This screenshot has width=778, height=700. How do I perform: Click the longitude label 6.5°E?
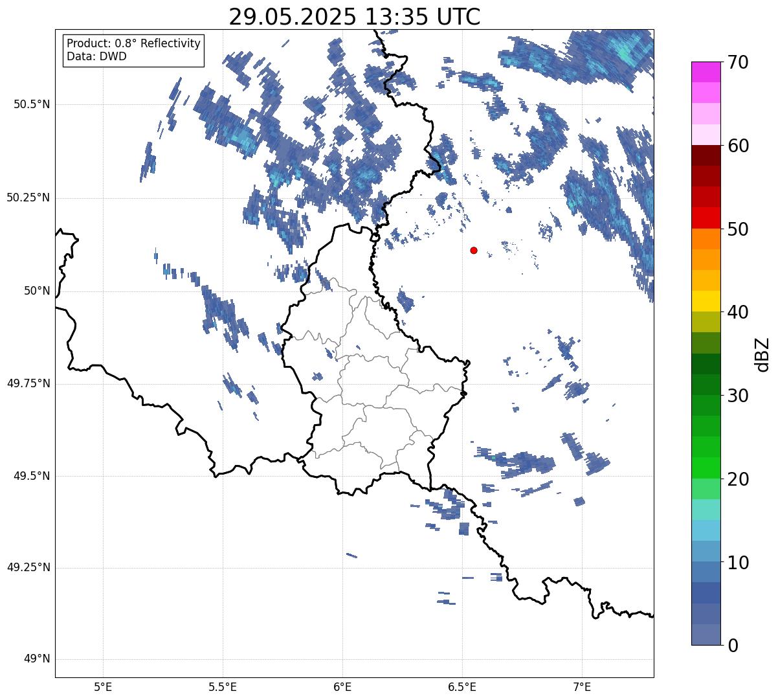(462, 686)
